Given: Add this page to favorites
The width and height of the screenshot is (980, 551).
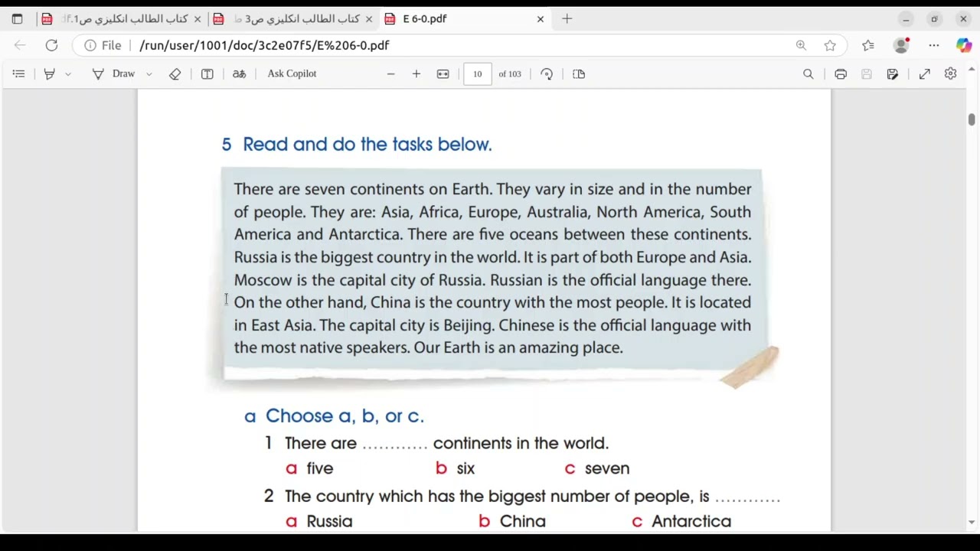Looking at the screenshot, I should tap(830, 45).
